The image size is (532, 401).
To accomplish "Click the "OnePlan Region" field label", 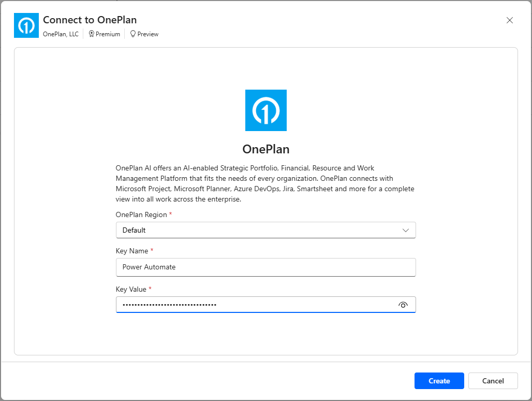I will (141, 215).
